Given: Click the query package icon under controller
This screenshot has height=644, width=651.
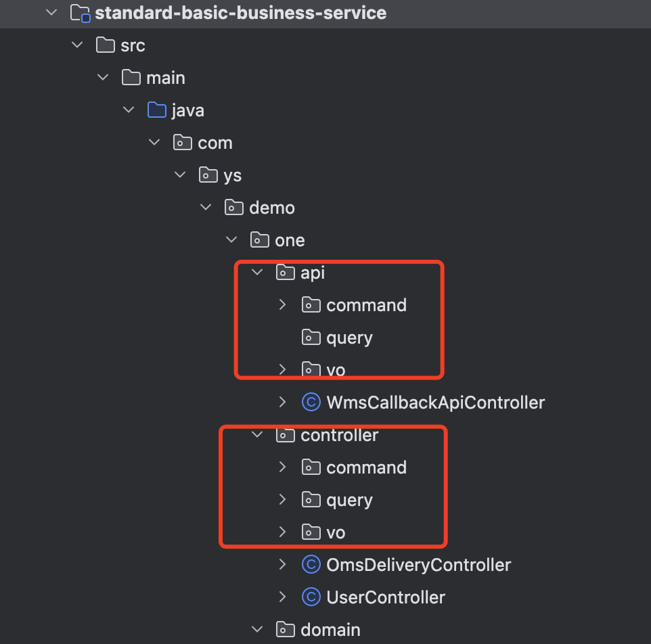Looking at the screenshot, I should 311,499.
